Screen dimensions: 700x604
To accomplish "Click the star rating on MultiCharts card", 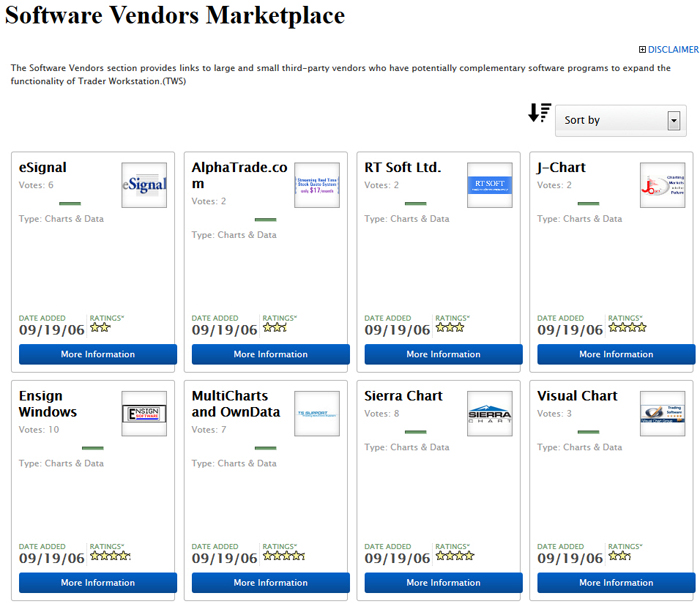I will point(284,556).
